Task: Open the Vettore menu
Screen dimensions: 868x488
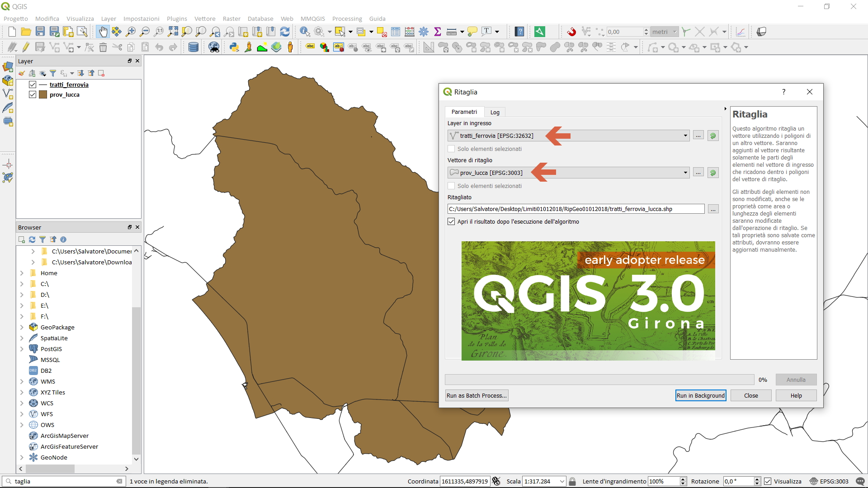Action: pos(205,19)
